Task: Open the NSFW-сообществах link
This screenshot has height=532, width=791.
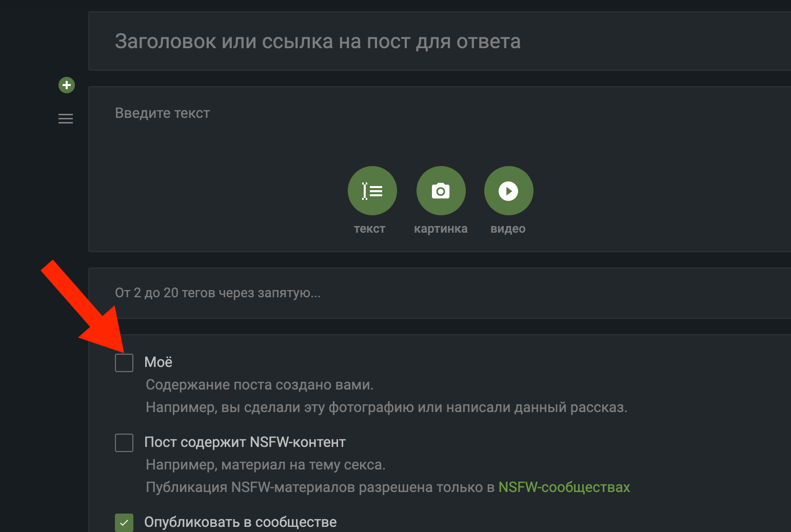Action: (564, 487)
